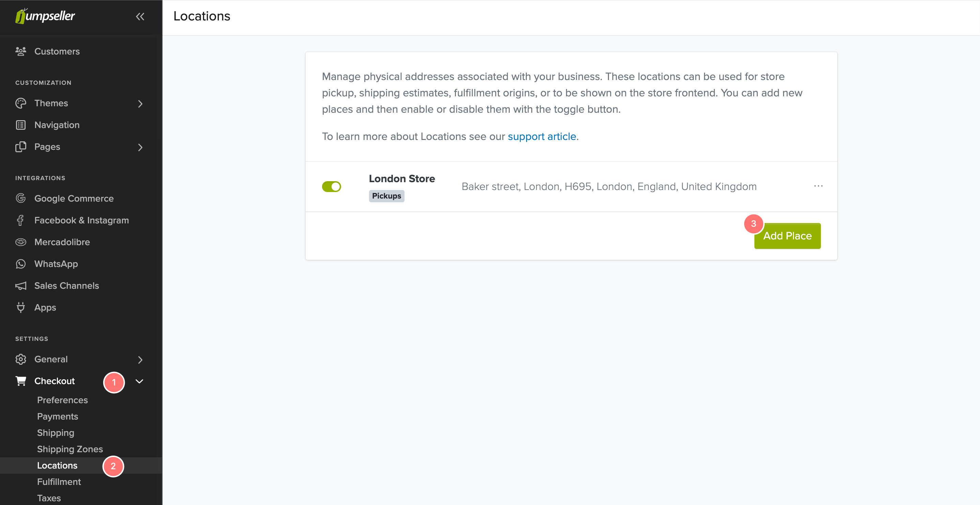Click the Baker street address text
980x505 pixels.
[x=609, y=186]
